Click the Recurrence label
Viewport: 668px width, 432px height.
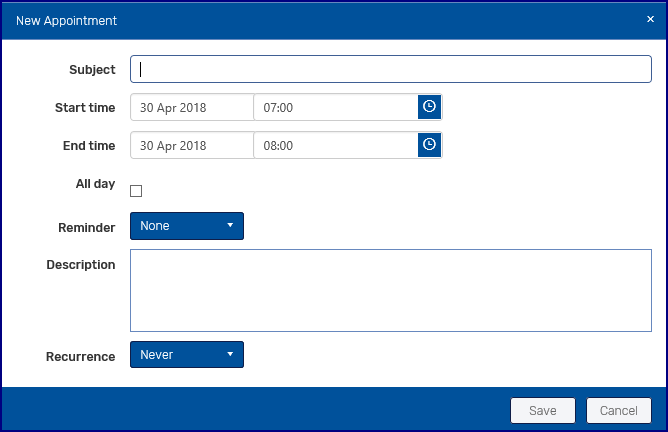81,356
